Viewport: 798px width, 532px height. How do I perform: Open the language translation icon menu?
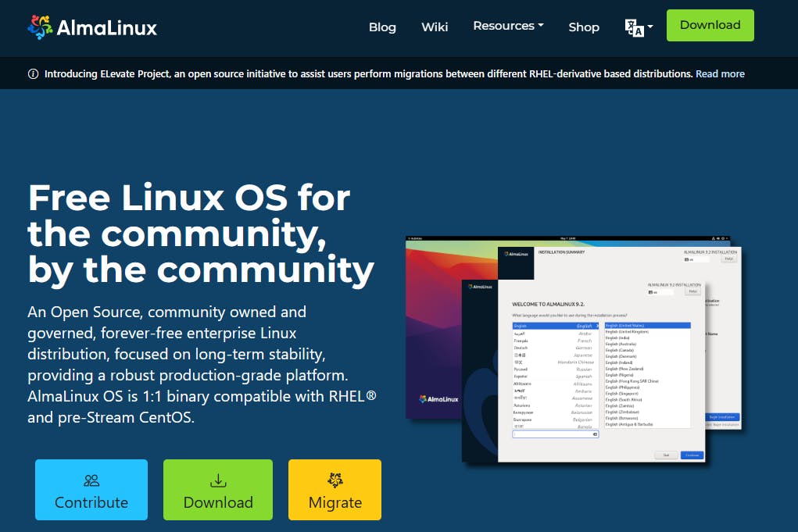pyautogui.click(x=639, y=27)
